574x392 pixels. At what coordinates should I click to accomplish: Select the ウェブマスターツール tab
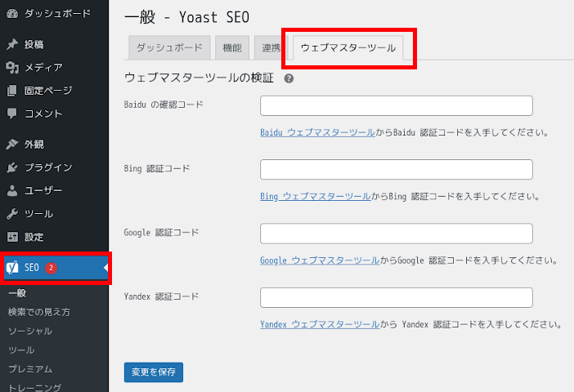coord(348,48)
